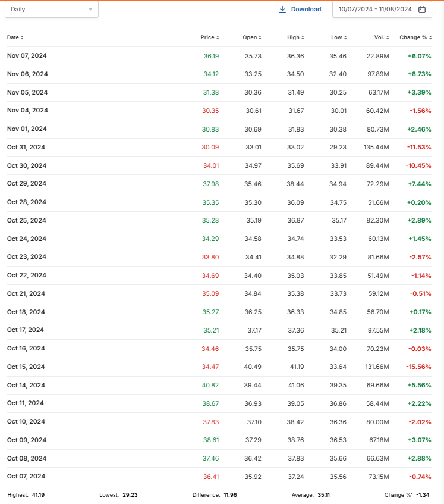Click high value 37.36 on Oct 17
The height and width of the screenshot is (504, 444).
[x=295, y=330]
